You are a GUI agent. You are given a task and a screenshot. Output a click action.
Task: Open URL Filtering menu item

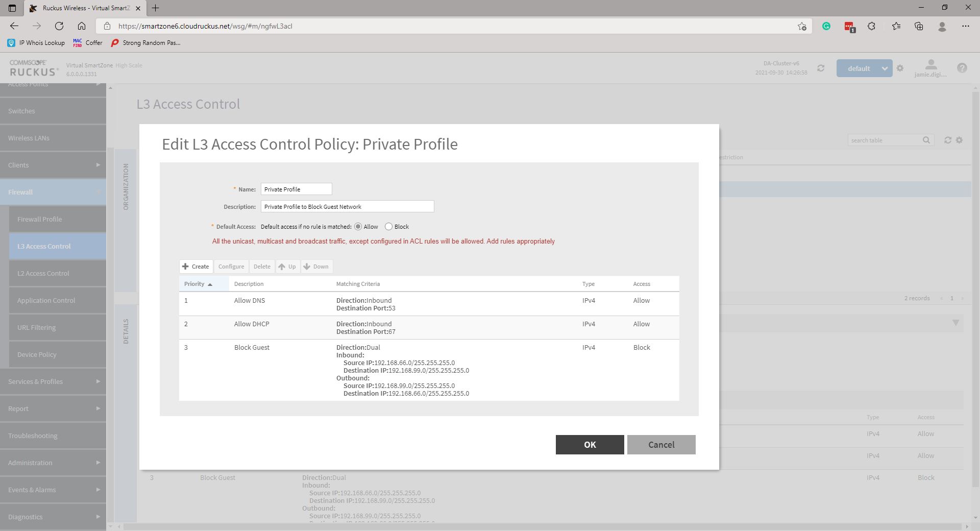(37, 327)
